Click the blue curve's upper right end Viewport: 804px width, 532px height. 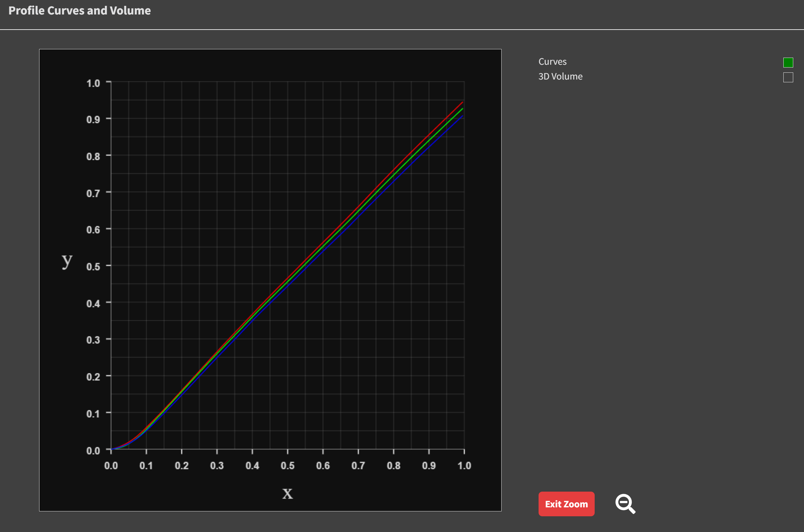[462, 117]
